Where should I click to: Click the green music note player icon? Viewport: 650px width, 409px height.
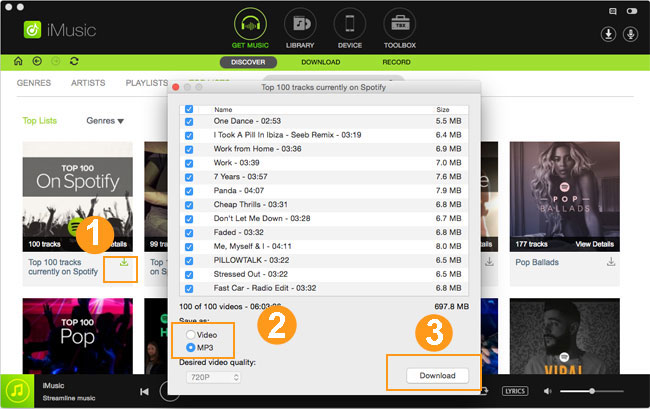pos(17,391)
